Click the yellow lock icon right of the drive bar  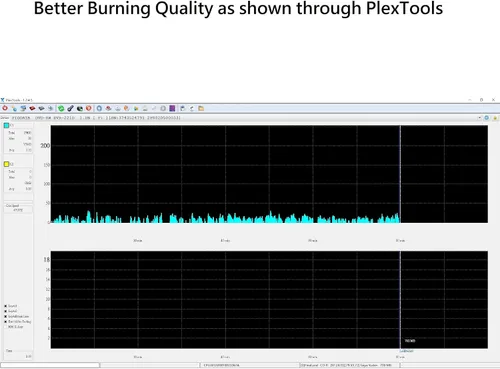[x=495, y=118]
